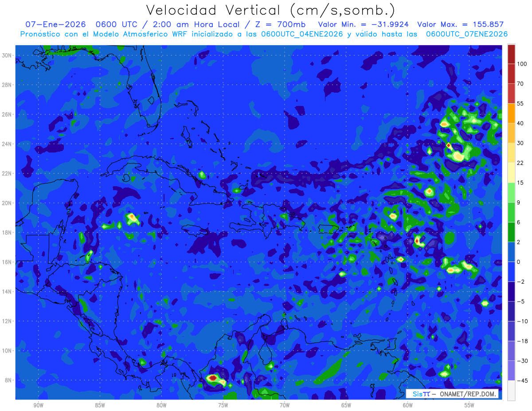Pick the orange swatch between 55 and 40

click(x=511, y=113)
